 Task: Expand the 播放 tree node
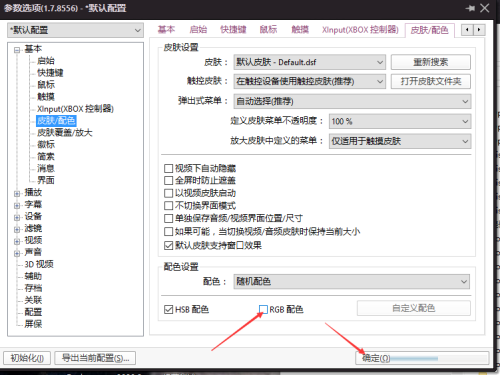pos(17,194)
